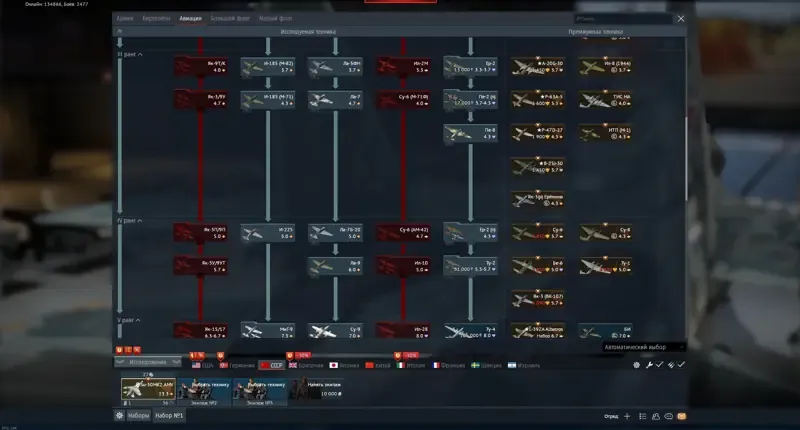Select the premium Ту-1 card
800x430 pixels.
point(606,266)
